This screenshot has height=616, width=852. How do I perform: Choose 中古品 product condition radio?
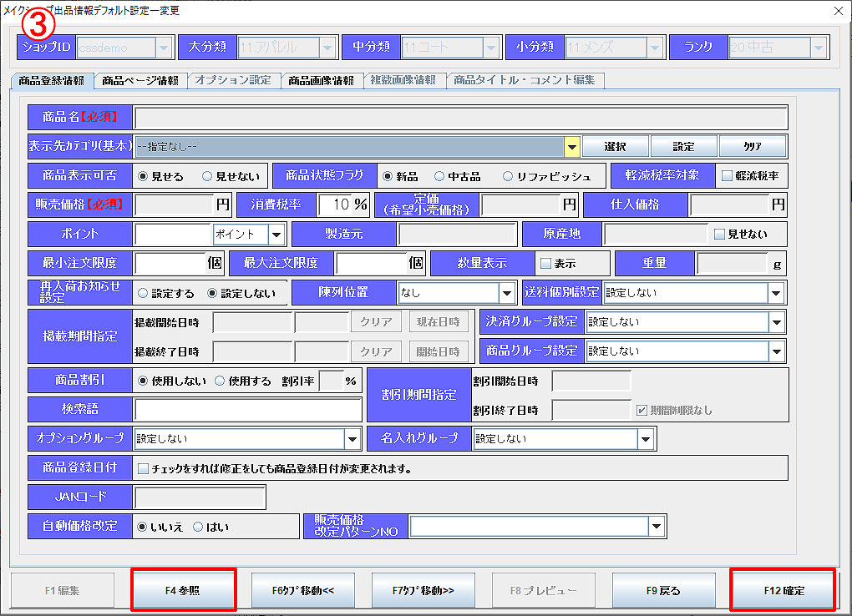click(439, 176)
